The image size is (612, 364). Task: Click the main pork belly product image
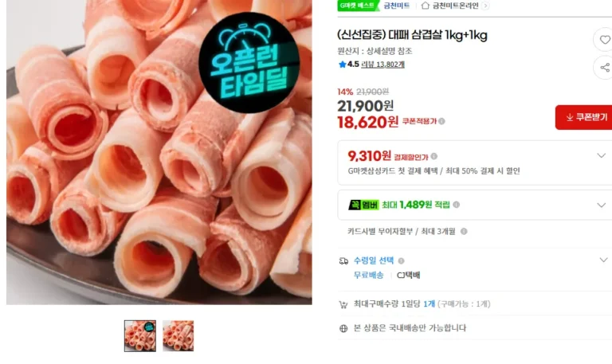tap(159, 152)
